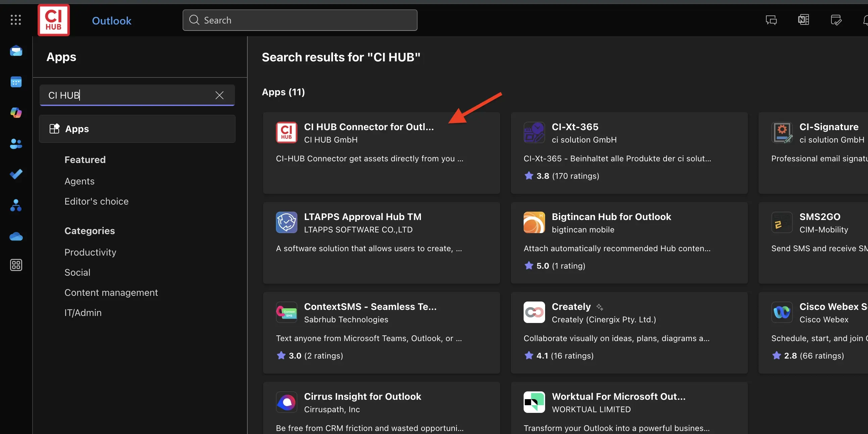Open Bigtincan Hub for Outlook title
This screenshot has width=868, height=434.
point(611,217)
